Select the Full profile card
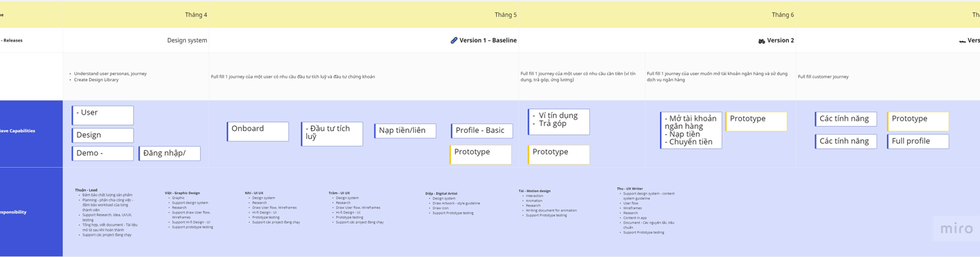980x257 pixels. pos(918,141)
